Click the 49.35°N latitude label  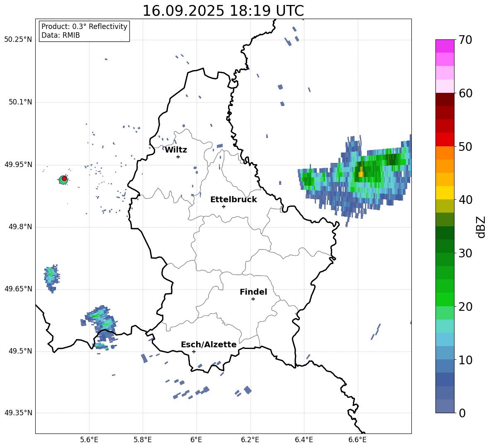point(18,413)
